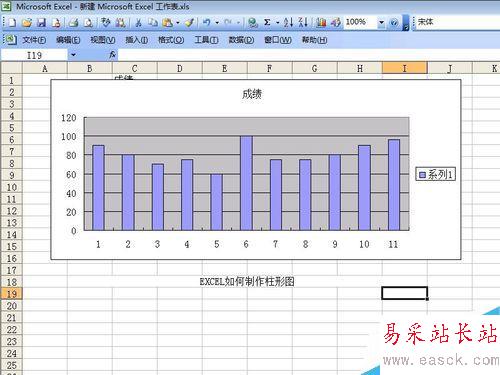Expand toolbar options overflow arrow
Image resolution: width=500 pixels, height=375 pixels.
[x=405, y=23]
